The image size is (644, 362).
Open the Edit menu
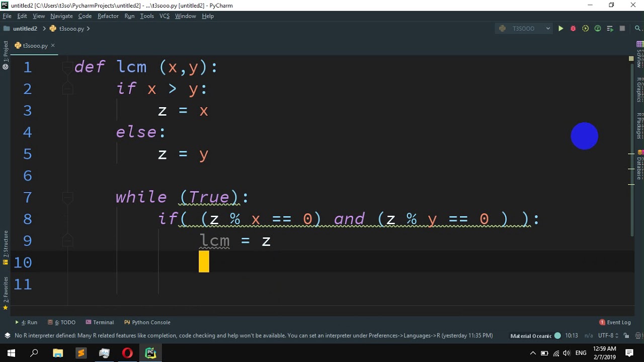click(22, 16)
